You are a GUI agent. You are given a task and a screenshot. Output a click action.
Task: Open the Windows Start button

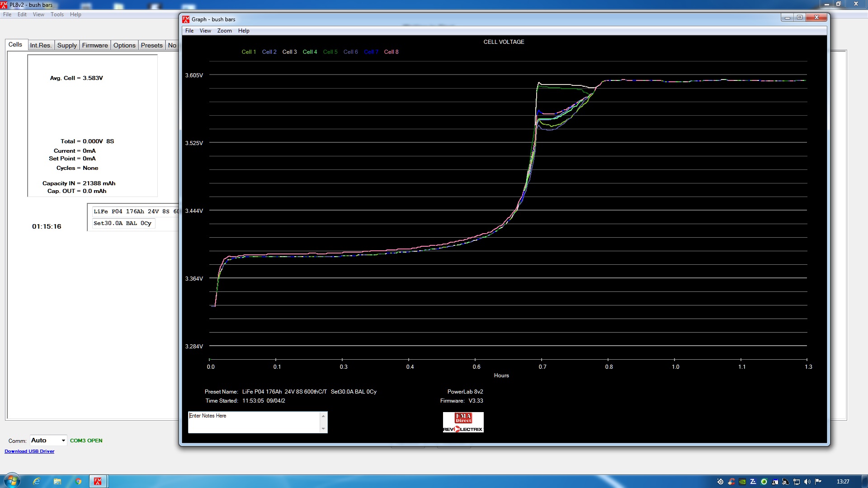coord(12,481)
